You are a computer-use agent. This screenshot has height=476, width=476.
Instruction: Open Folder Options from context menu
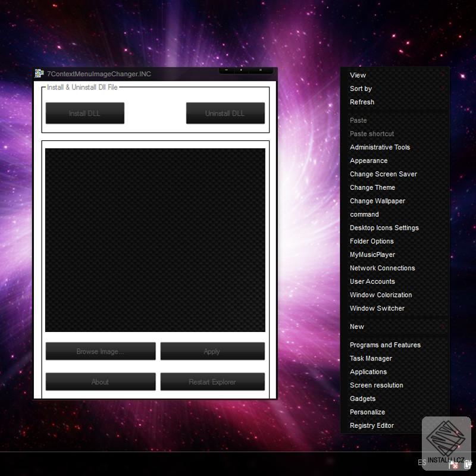(395, 241)
